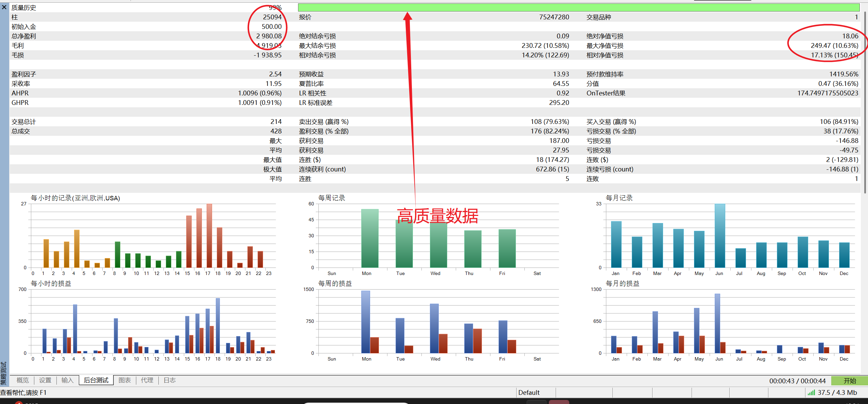Click the 37.5 / 4.3 Mb traffic indicator
This screenshot has width=868, height=404.
point(837,392)
